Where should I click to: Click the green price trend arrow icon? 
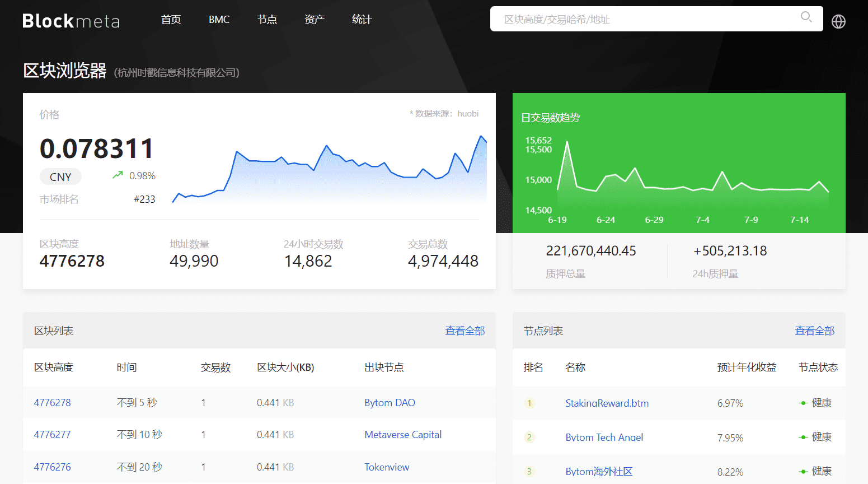118,175
